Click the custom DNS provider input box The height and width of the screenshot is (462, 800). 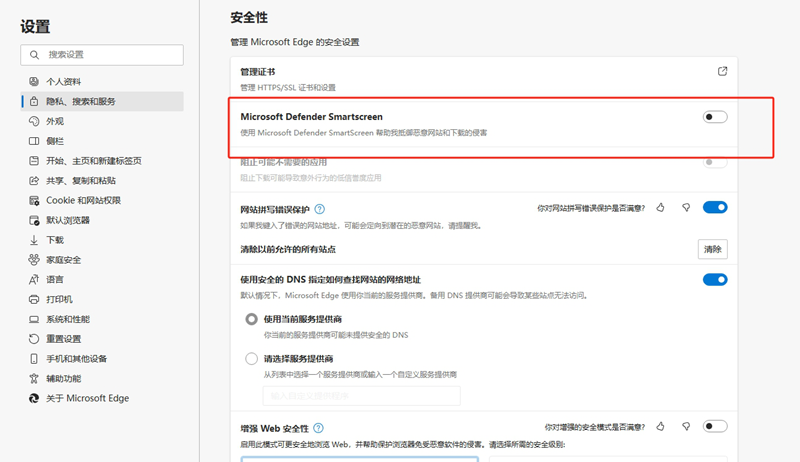tap(362, 396)
